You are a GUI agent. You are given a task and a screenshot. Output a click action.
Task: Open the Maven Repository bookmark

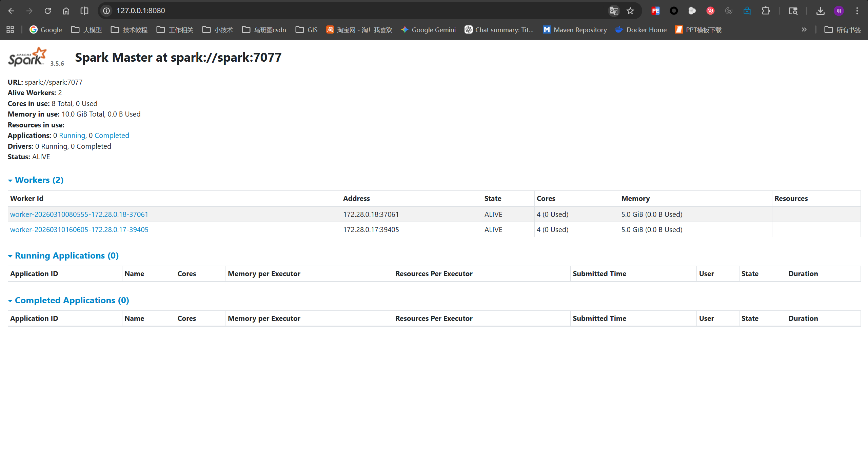[x=575, y=30]
